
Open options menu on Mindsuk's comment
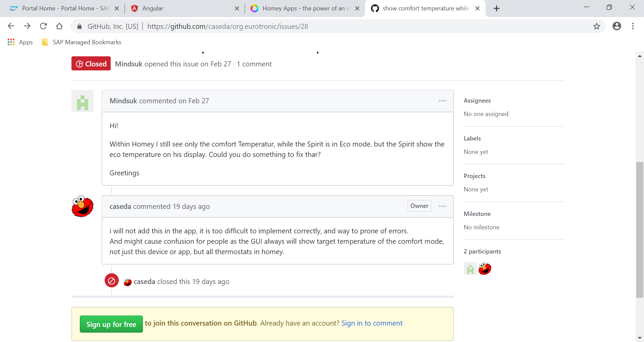coord(442,101)
